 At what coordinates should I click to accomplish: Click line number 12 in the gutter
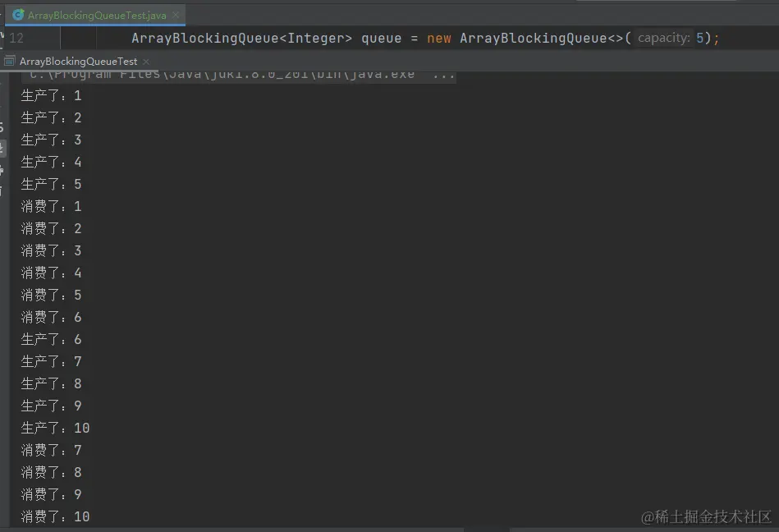click(x=16, y=39)
